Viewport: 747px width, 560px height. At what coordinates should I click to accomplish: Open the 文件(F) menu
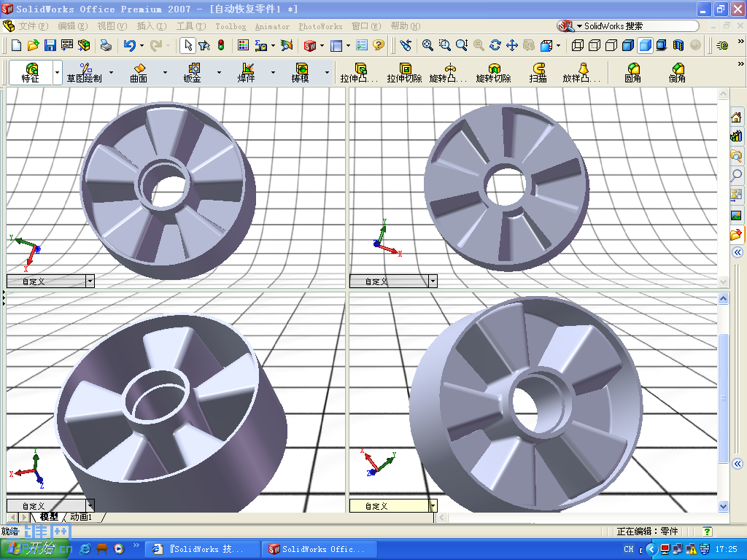[x=34, y=26]
